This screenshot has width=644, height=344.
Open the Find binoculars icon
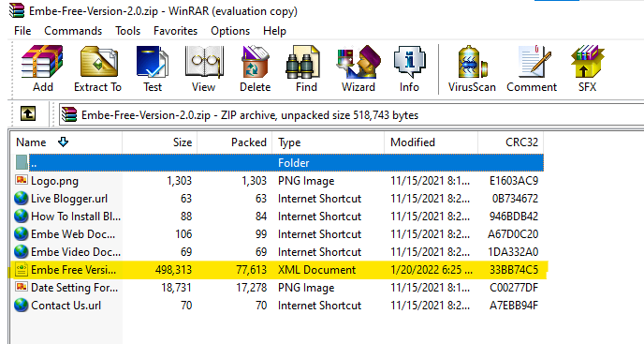302,62
